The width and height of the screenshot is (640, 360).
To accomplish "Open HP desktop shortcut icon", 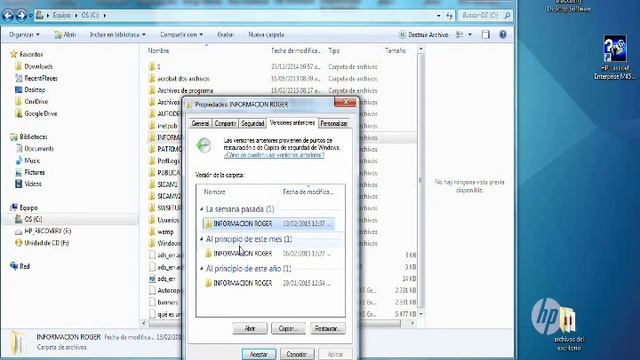I will point(615,57).
